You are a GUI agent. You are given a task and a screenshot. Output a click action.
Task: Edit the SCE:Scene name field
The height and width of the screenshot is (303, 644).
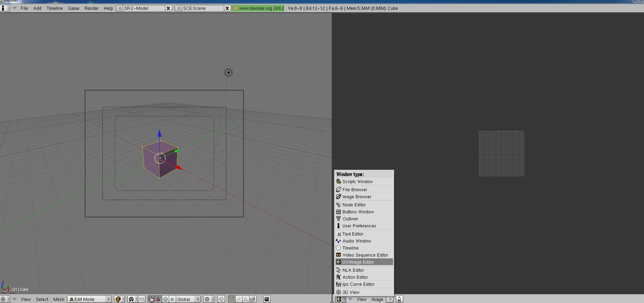point(203,8)
